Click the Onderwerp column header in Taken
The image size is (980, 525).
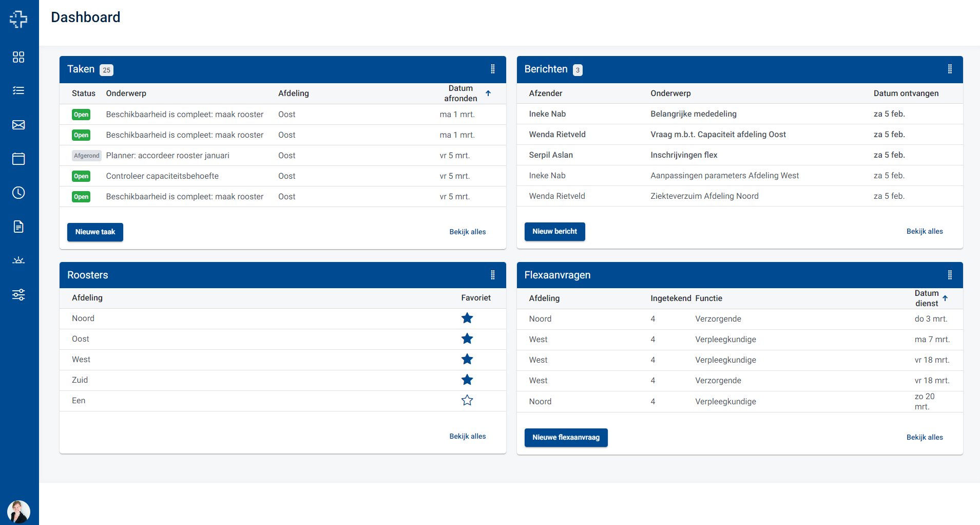pyautogui.click(x=126, y=93)
